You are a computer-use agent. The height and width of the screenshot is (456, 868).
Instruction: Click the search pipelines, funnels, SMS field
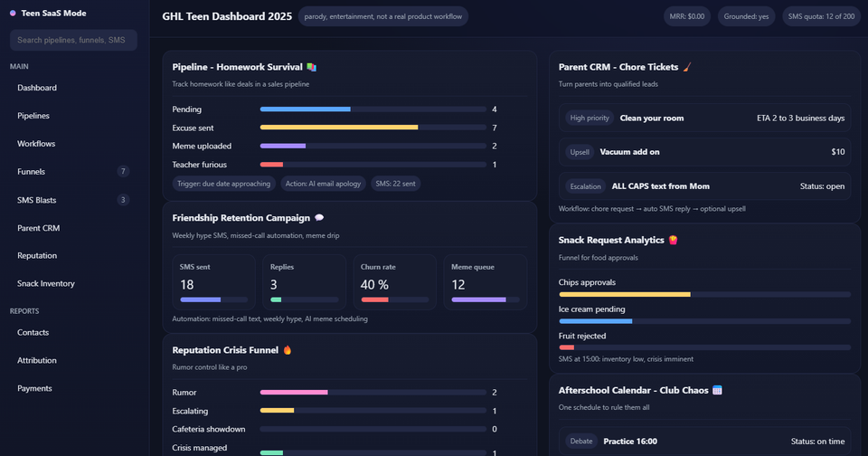[73, 40]
